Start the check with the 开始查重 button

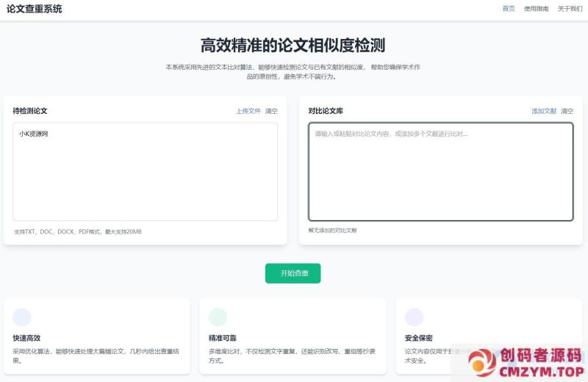click(x=293, y=273)
